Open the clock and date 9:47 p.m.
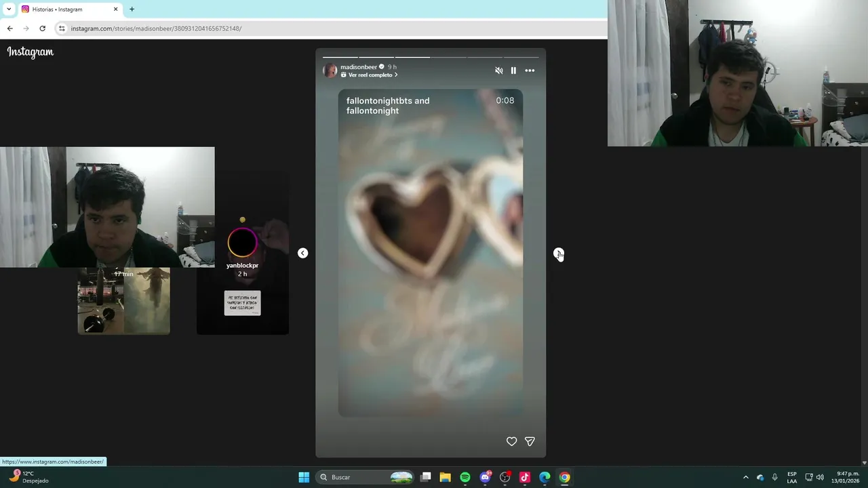868x488 pixels. pos(846,477)
